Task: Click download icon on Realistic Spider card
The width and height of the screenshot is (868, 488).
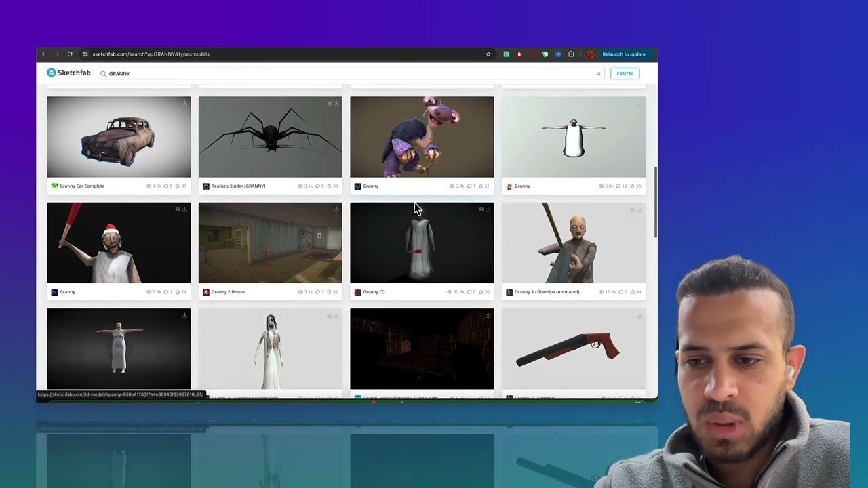Action: (x=336, y=103)
